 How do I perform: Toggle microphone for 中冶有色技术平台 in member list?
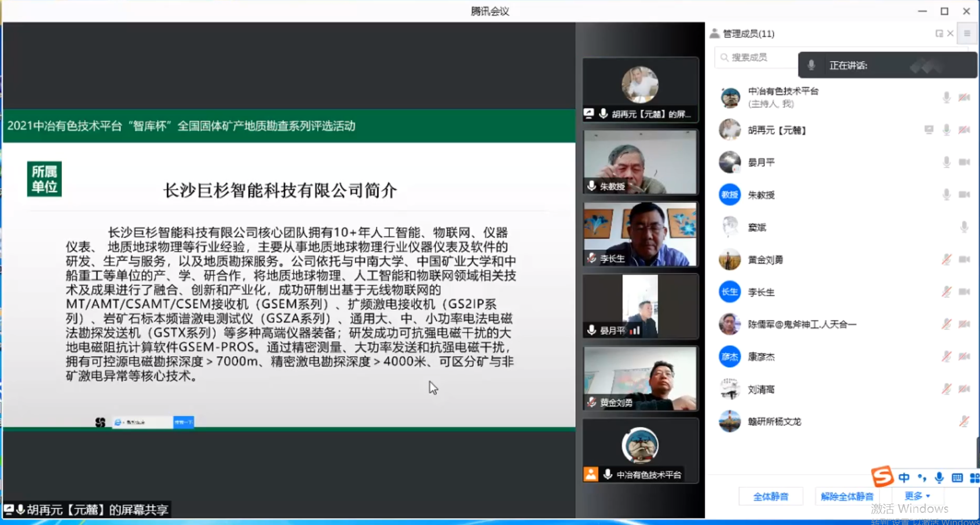(946, 97)
